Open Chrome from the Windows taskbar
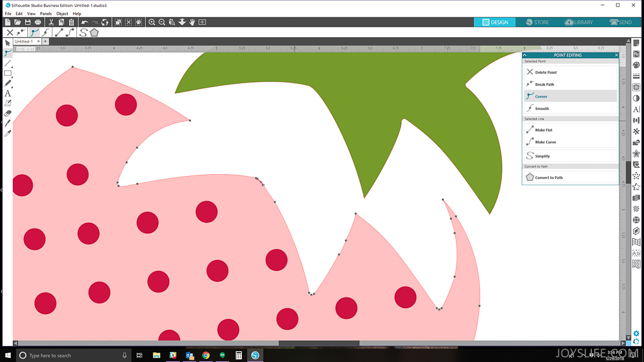 pyautogui.click(x=205, y=355)
